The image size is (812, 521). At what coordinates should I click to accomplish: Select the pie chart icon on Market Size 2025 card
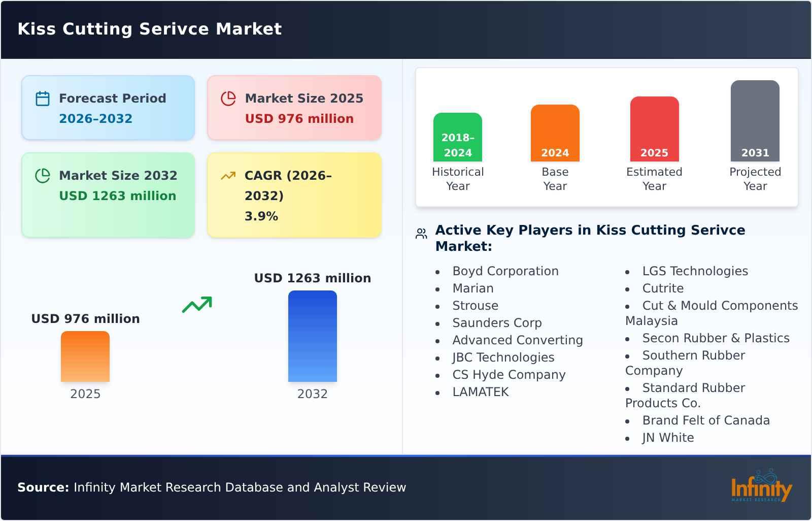tap(228, 99)
